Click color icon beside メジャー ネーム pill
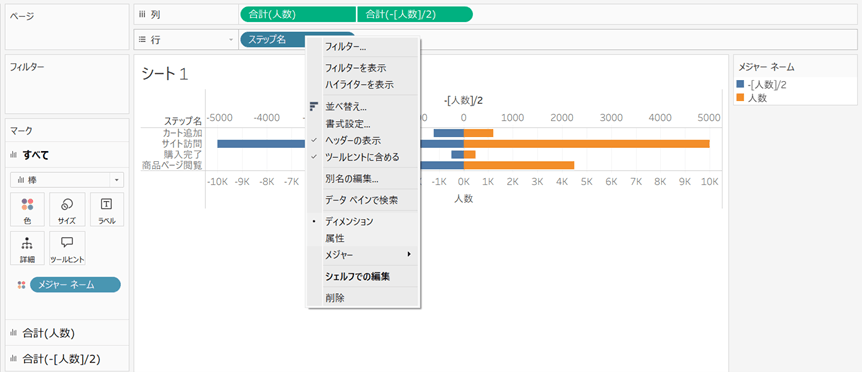862x372 pixels. pos(21,285)
